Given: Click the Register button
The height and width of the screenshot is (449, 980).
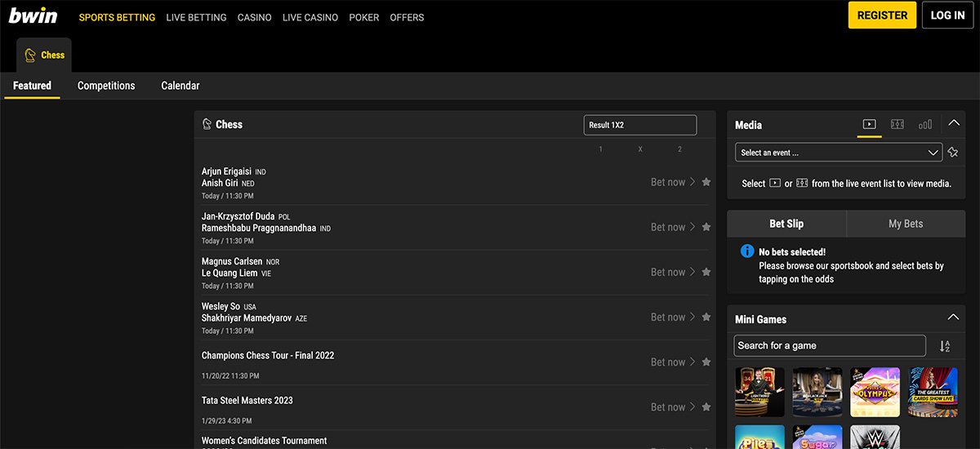Looking at the screenshot, I should tap(882, 15).
